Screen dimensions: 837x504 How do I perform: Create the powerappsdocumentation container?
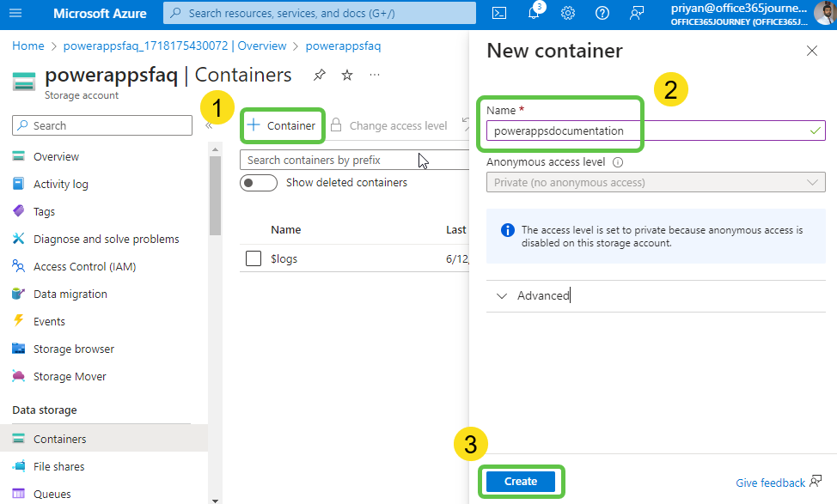click(x=521, y=482)
